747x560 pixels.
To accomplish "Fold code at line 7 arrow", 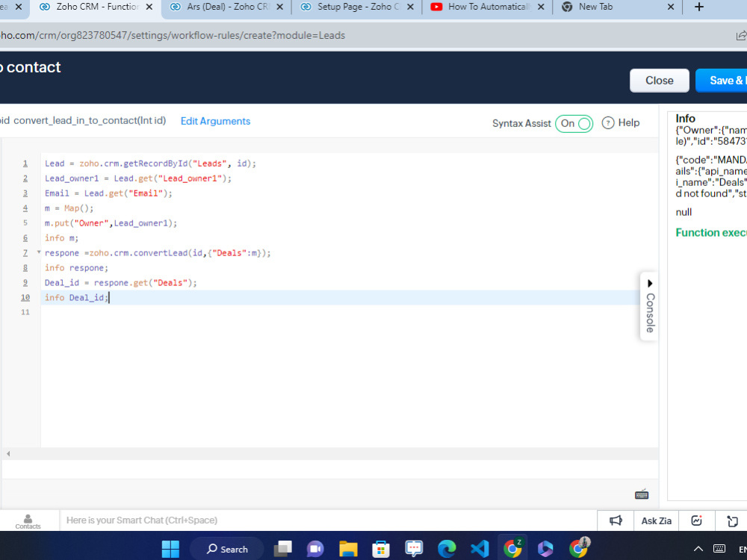I will (x=39, y=252).
